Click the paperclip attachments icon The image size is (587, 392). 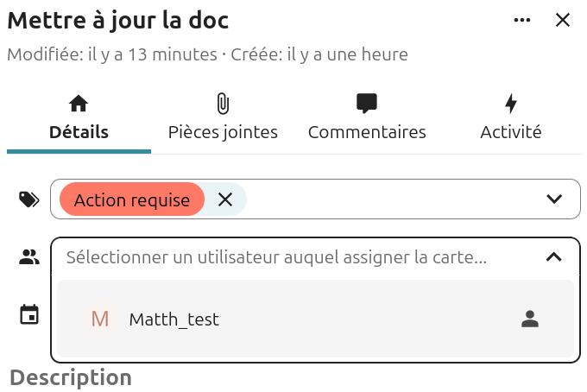[223, 104]
